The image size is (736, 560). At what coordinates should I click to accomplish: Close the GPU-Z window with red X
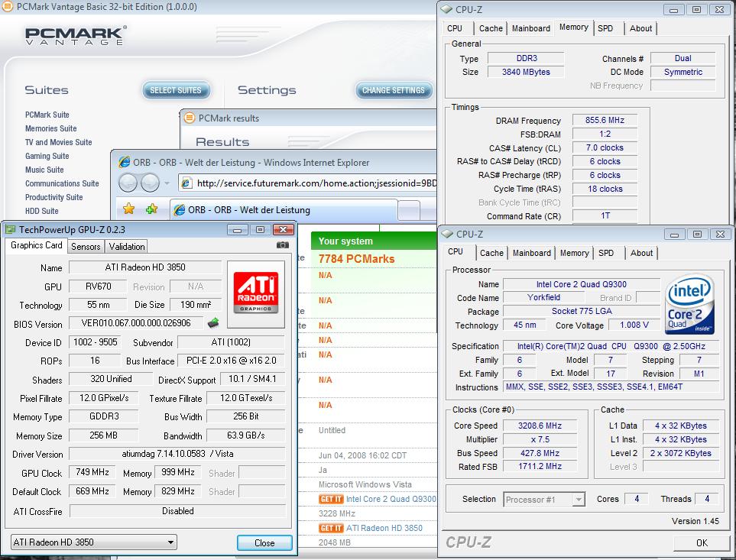[x=283, y=229]
